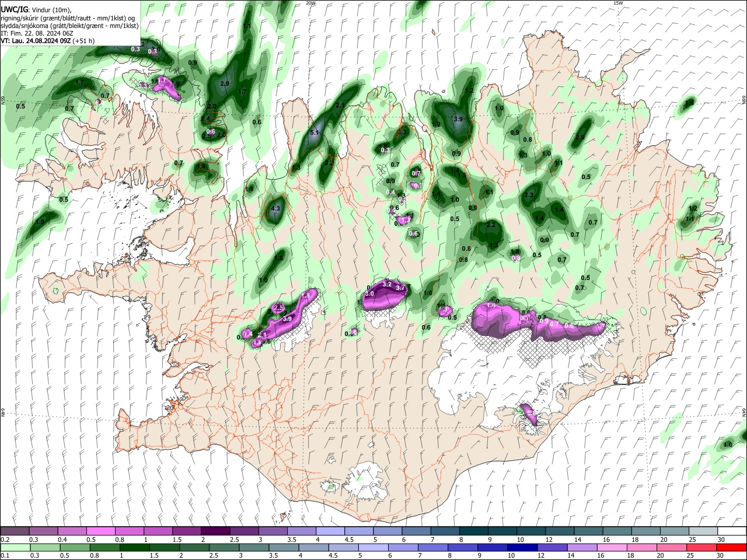Click the dark teal swatch at 9 on the top scale
The image size is (747, 560).
coord(502,531)
